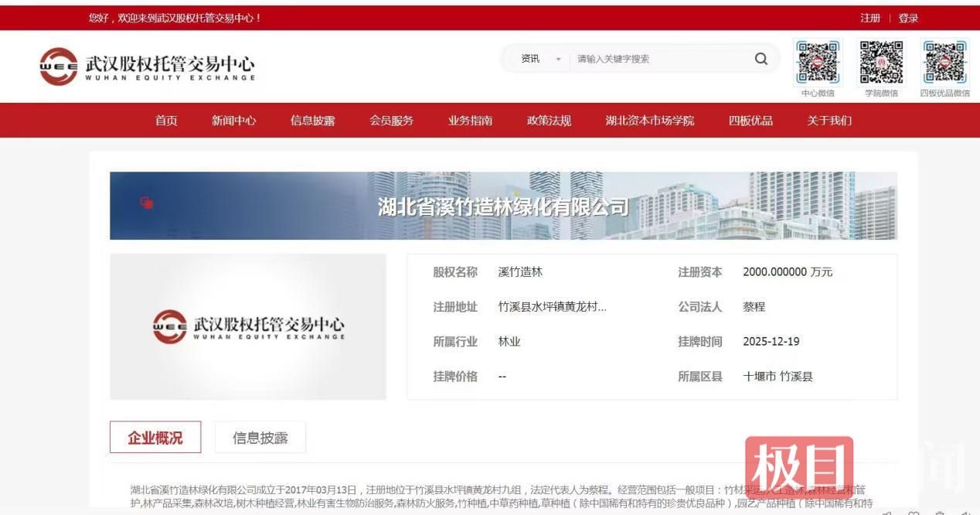Screen dimensions: 980x515
Task: Navigate to 政策法规 page
Action: coord(550,121)
